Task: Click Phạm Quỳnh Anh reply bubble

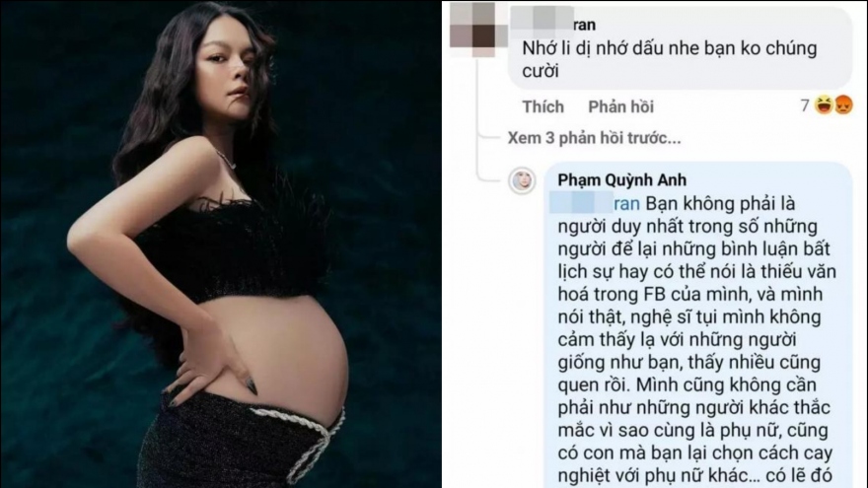Action: (698, 325)
